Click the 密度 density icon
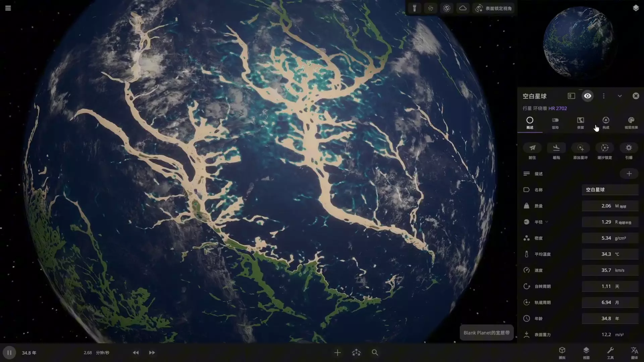644x362 pixels. coord(527,238)
